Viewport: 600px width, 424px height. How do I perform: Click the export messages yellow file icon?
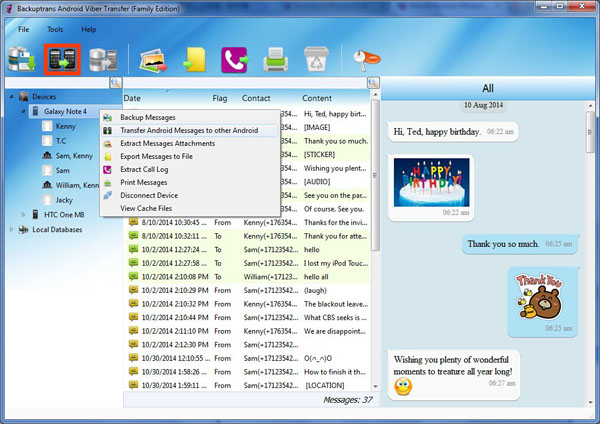tap(193, 61)
